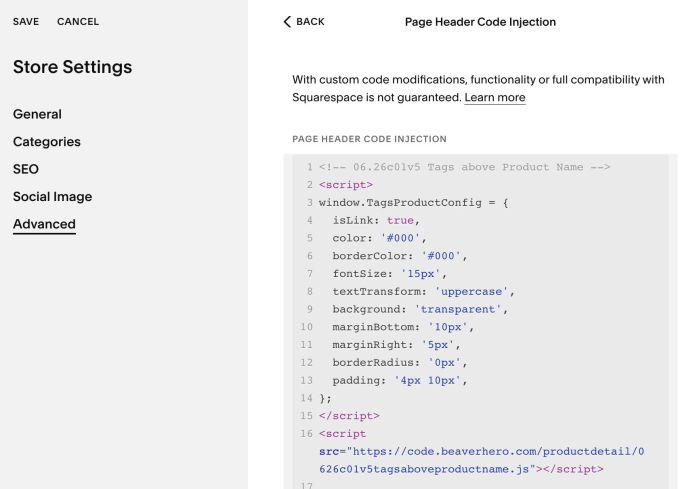Click the color: '#000' code line
Screen dimensions: 700x489
pyautogui.click(x=379, y=238)
